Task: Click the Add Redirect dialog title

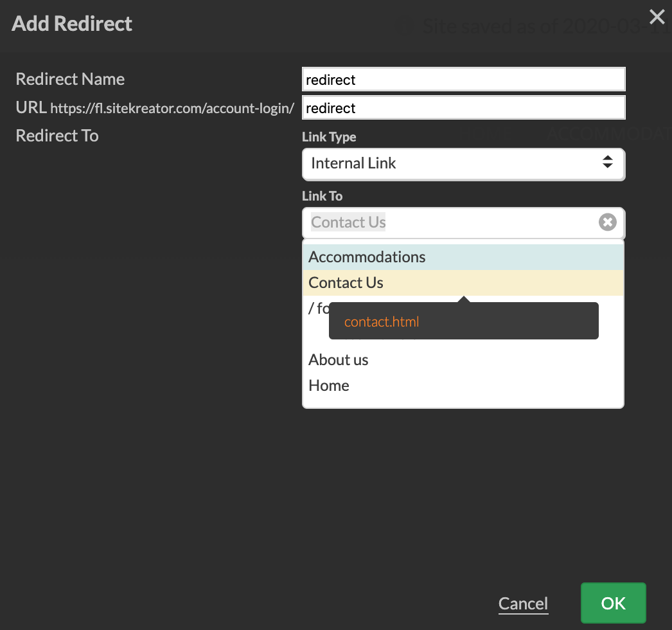Action: coord(72,24)
